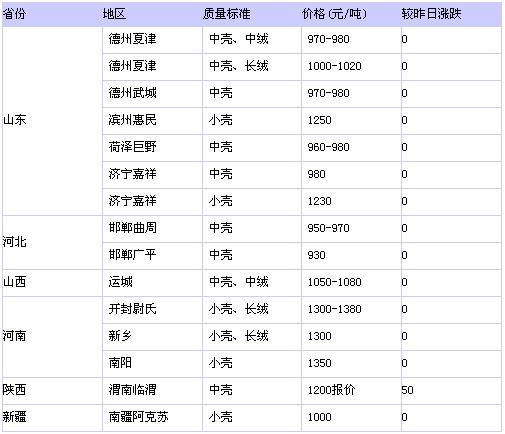Select the 河南 province cell

52,337
